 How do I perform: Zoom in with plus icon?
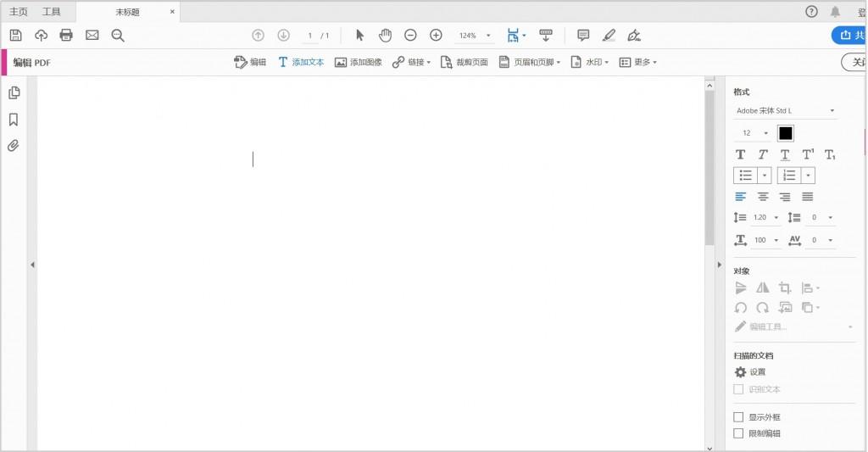coord(437,36)
